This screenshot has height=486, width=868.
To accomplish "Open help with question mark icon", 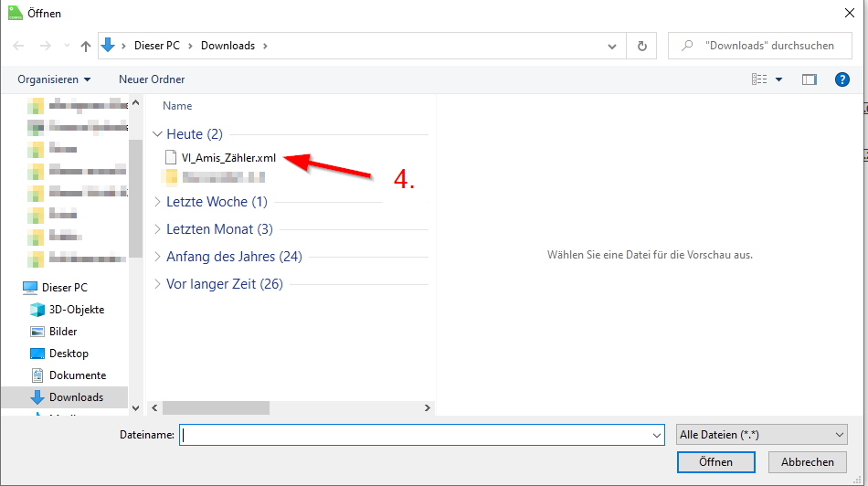I will (842, 79).
